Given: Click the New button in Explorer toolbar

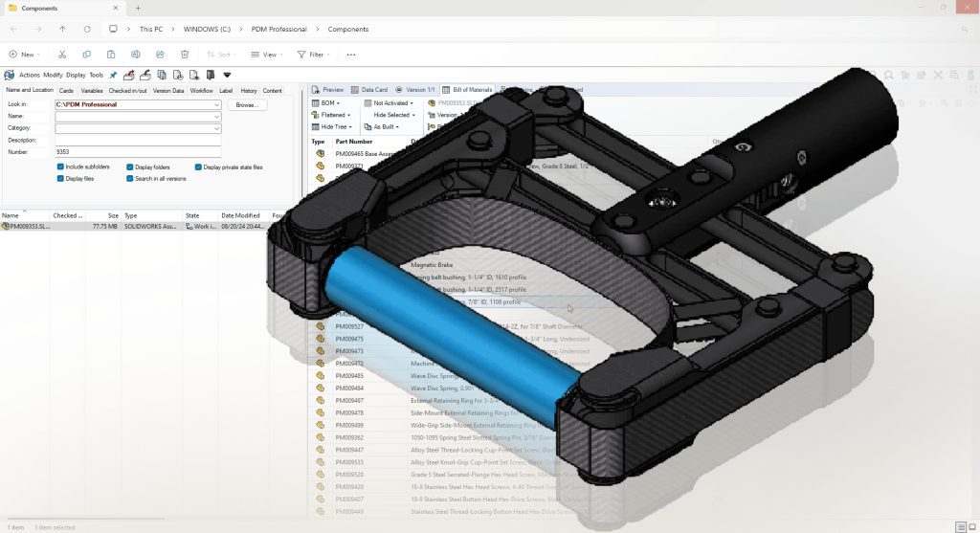Looking at the screenshot, I should 24,55.
